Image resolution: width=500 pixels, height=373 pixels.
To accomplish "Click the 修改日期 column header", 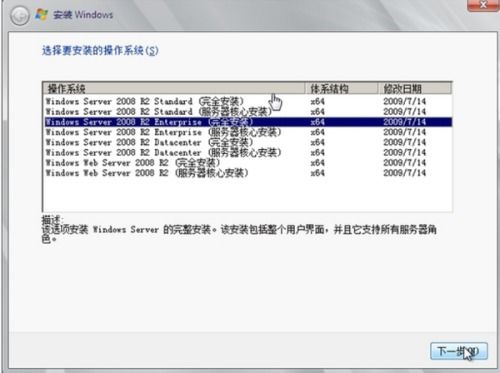I will pyautogui.click(x=415, y=88).
